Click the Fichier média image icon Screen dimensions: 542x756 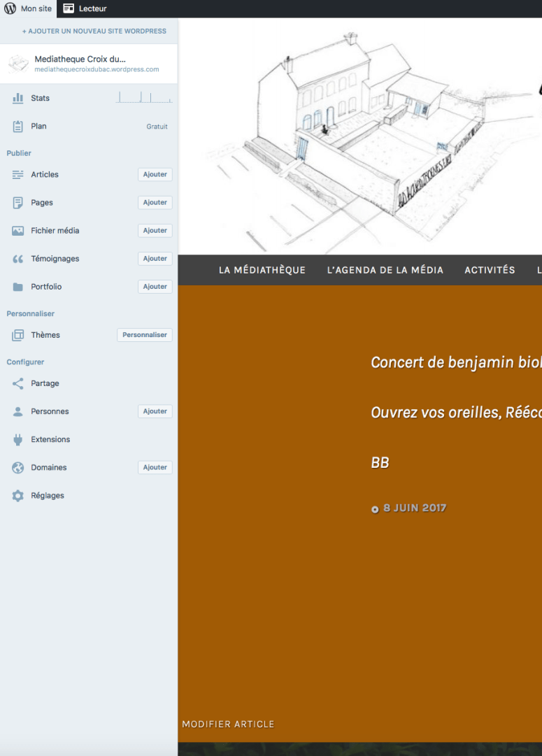tap(18, 231)
